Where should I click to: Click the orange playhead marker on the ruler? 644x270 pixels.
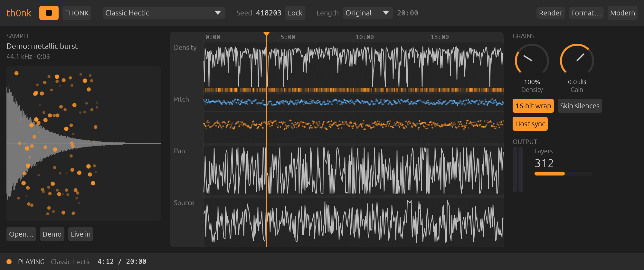[x=266, y=34]
